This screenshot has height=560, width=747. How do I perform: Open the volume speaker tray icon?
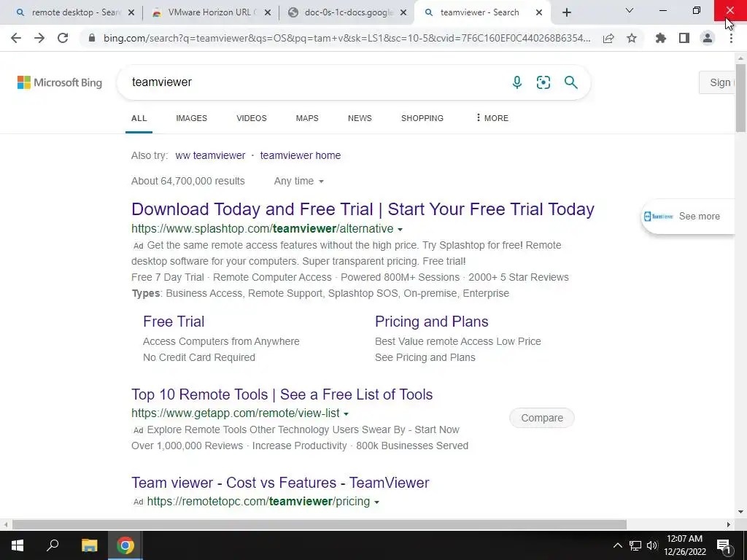(x=651, y=545)
